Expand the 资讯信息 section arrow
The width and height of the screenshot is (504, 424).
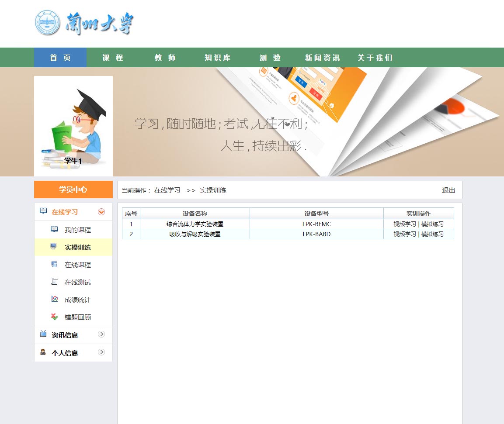(x=101, y=334)
